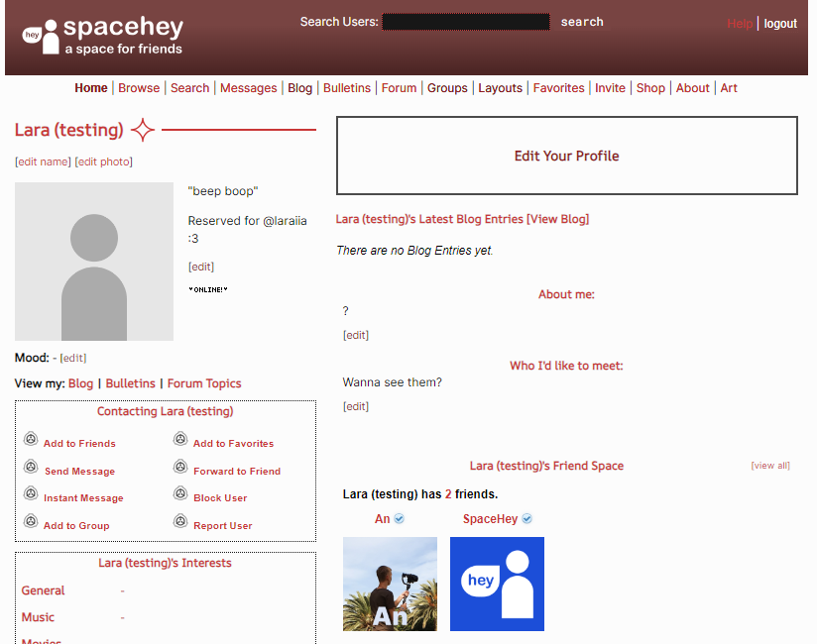This screenshot has height=644, width=817.
Task: Click the 'There are no Blog Entries yet.' text
Action: point(414,251)
